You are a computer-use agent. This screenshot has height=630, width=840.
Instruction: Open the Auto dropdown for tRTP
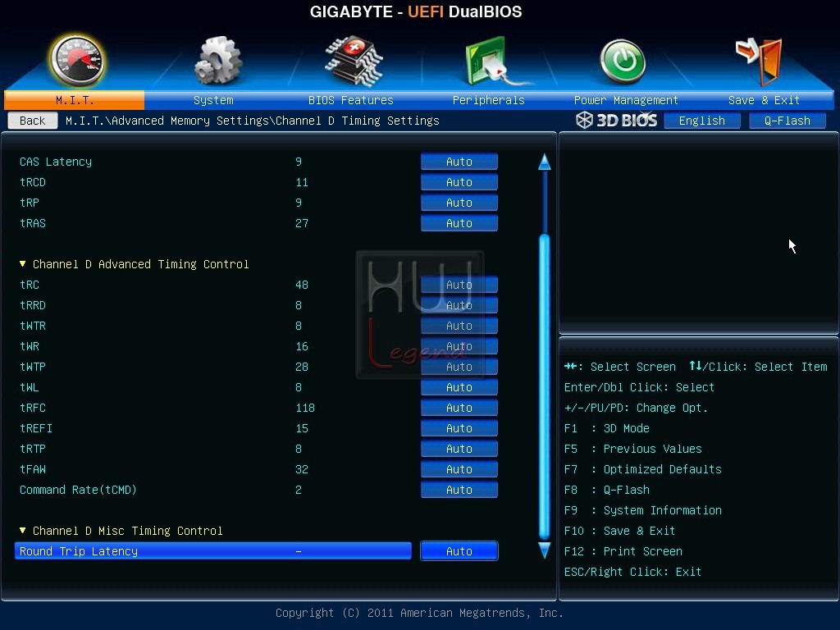click(x=459, y=449)
